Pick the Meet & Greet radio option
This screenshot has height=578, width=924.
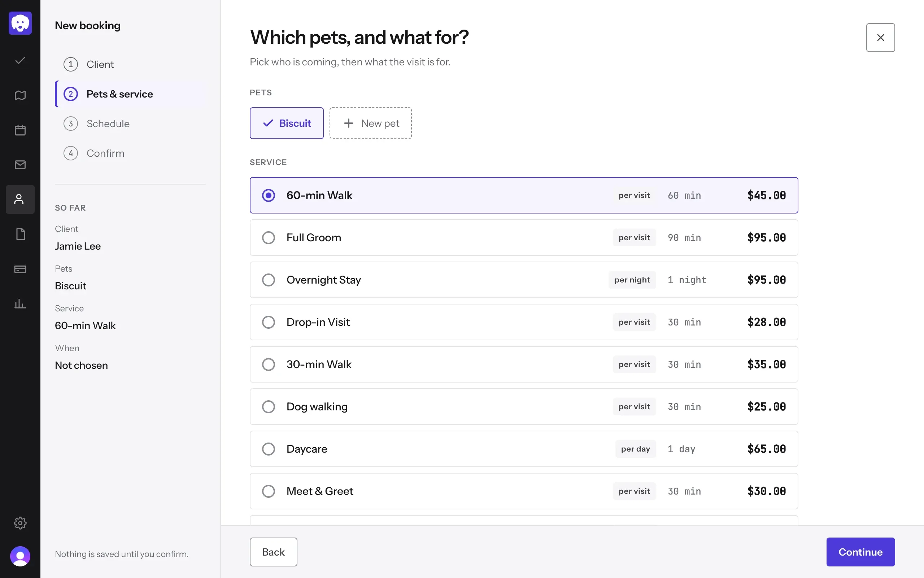tap(269, 491)
